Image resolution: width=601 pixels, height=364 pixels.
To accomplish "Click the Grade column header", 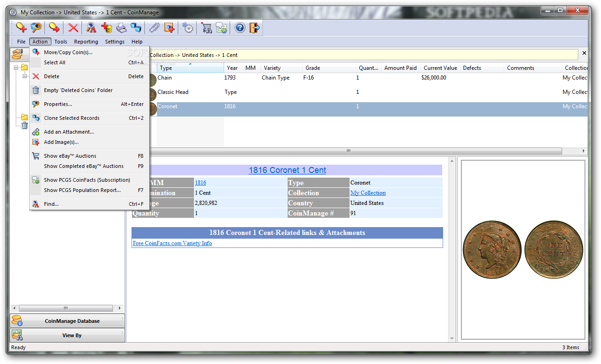I will [329, 68].
